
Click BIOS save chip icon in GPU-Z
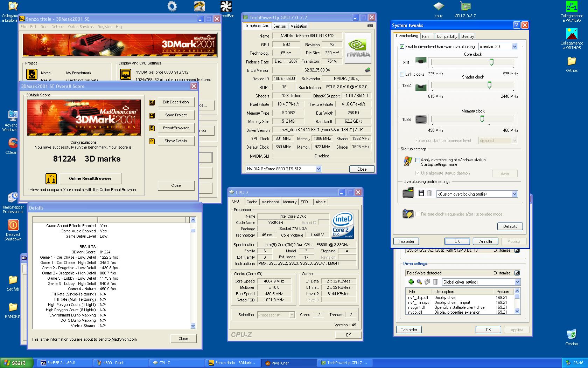click(367, 70)
